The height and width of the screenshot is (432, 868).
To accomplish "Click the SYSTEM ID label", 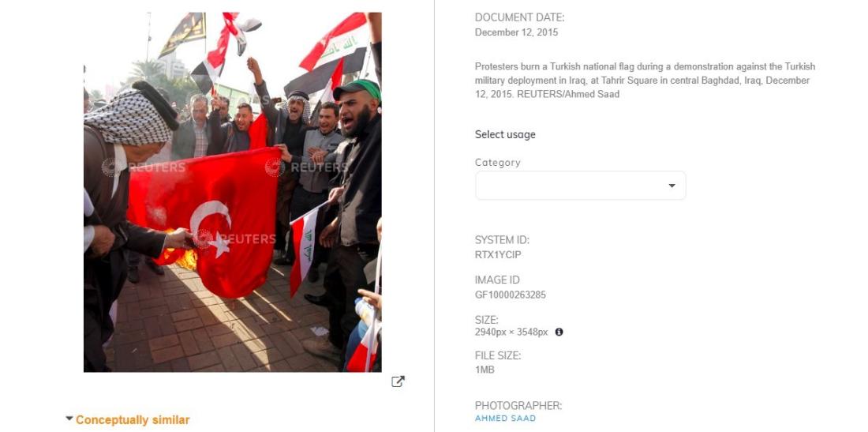I will 502,240.
